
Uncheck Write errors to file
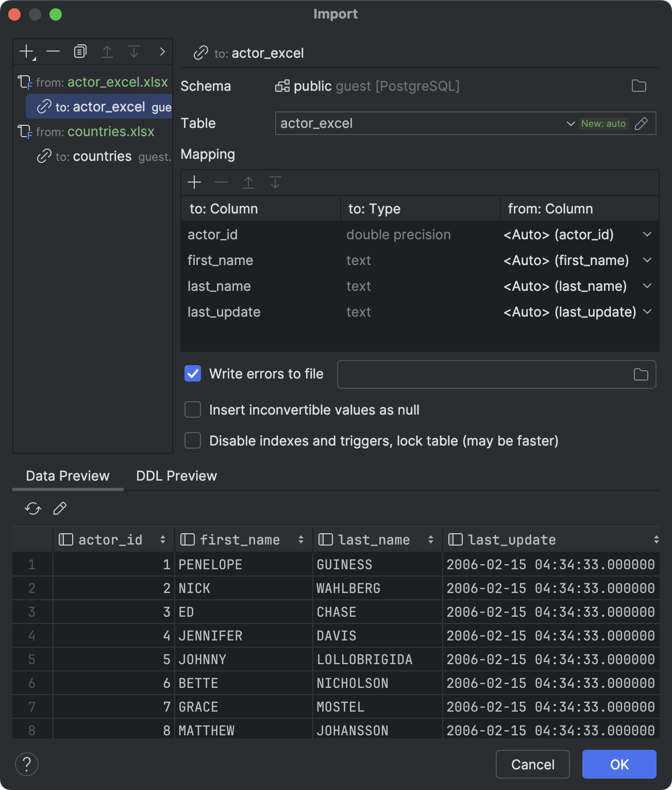[x=192, y=374]
